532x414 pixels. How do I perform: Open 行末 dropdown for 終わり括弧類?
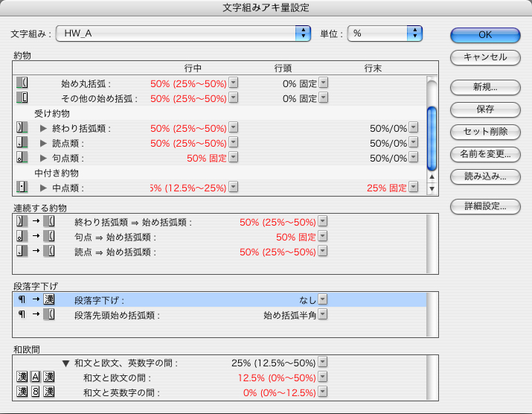tap(414, 127)
